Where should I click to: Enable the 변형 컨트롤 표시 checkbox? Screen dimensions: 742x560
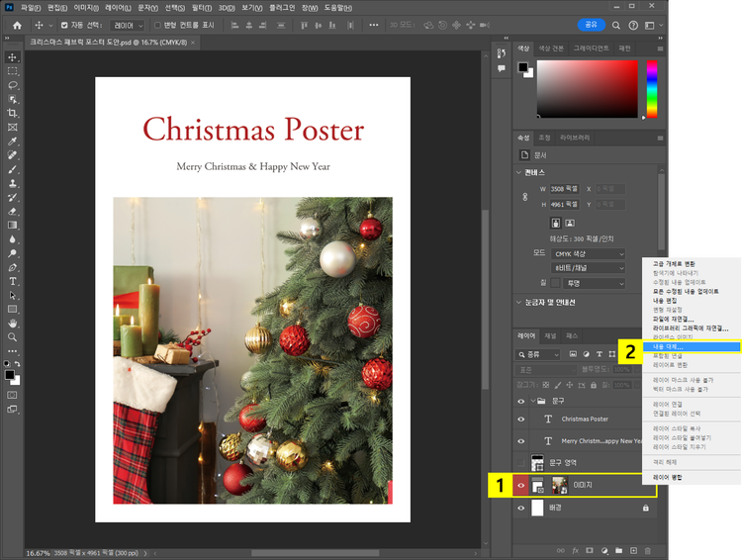coord(157,25)
